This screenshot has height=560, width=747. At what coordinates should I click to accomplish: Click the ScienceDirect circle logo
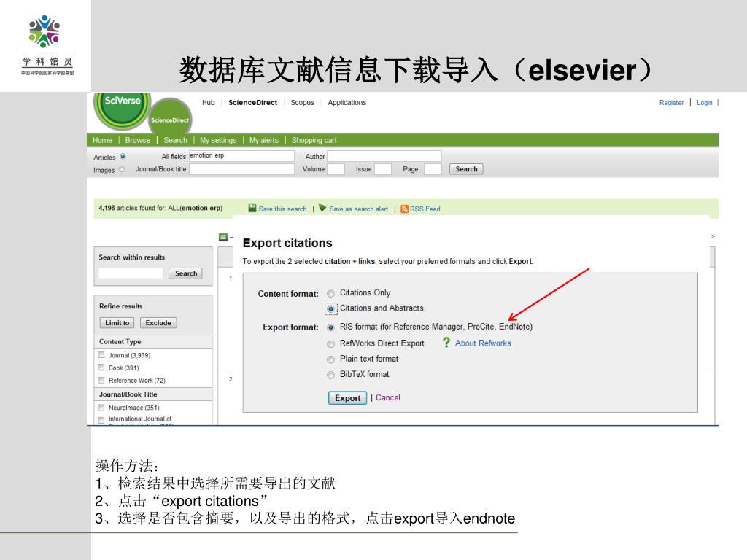170,116
